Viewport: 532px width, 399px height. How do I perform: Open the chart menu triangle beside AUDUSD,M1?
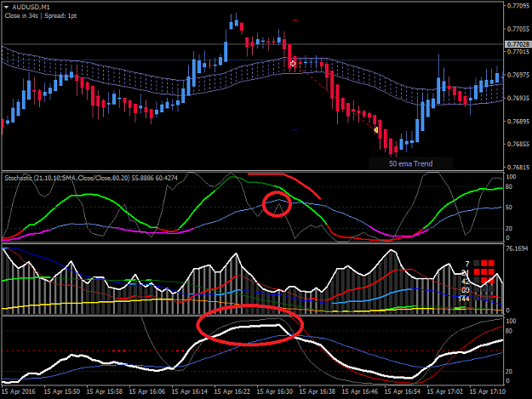(7, 7)
